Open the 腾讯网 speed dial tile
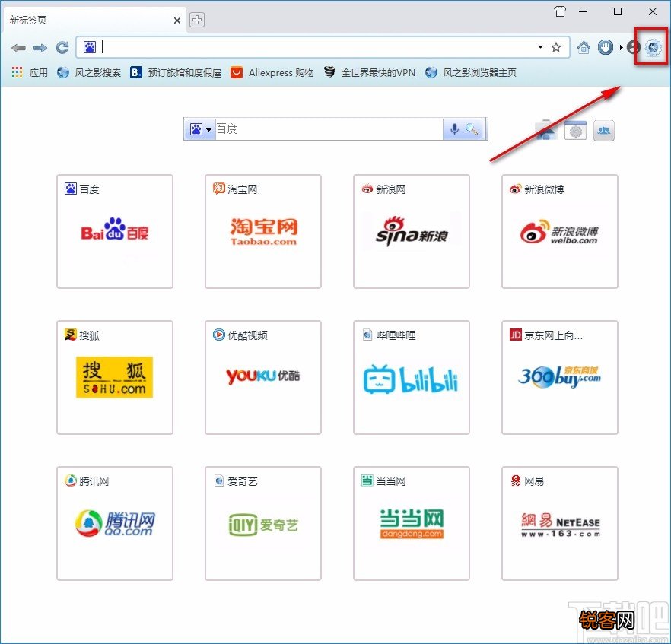 tap(115, 523)
